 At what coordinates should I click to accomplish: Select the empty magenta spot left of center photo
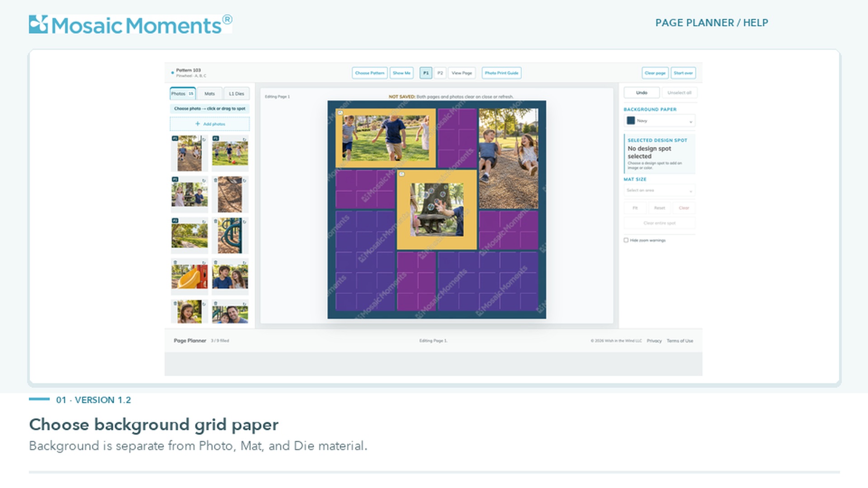click(x=365, y=189)
